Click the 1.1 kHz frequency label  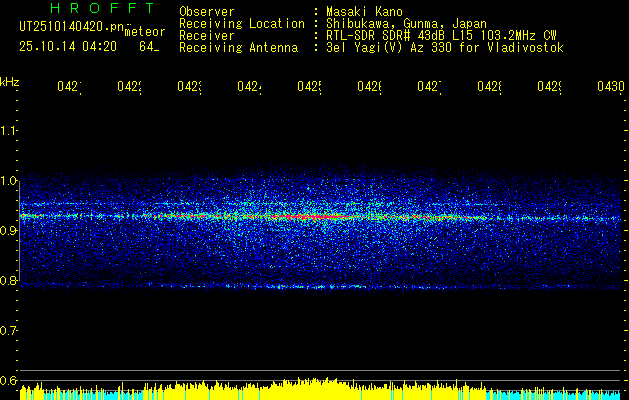coord(8,130)
